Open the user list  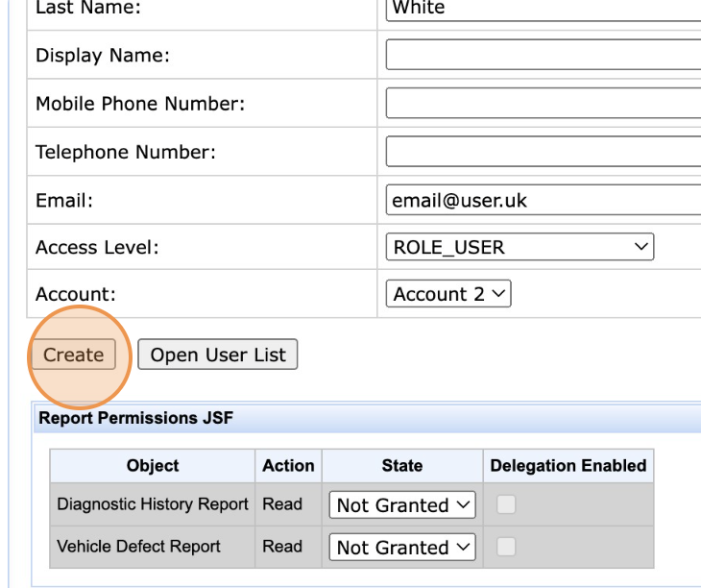(x=218, y=355)
